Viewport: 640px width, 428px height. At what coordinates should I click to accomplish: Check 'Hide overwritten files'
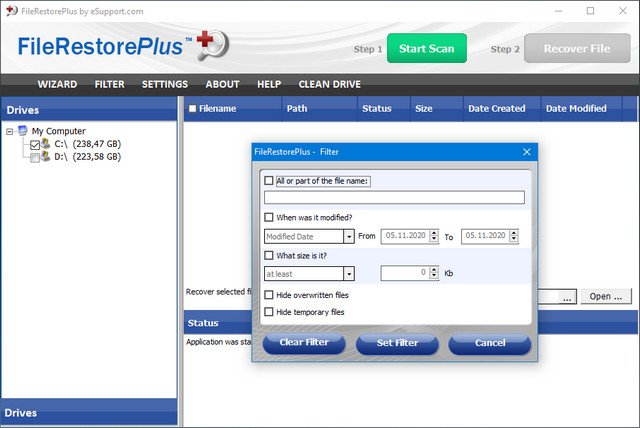[x=269, y=295]
